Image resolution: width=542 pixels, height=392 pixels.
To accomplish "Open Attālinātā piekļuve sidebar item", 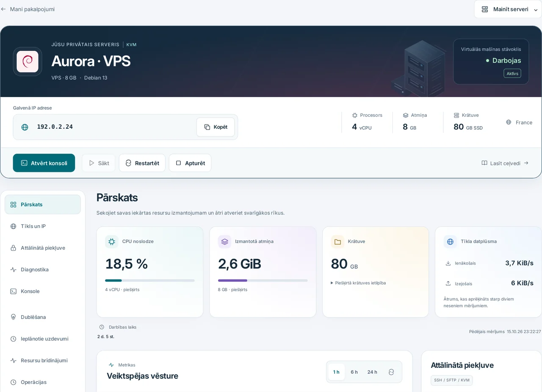I will [43, 248].
